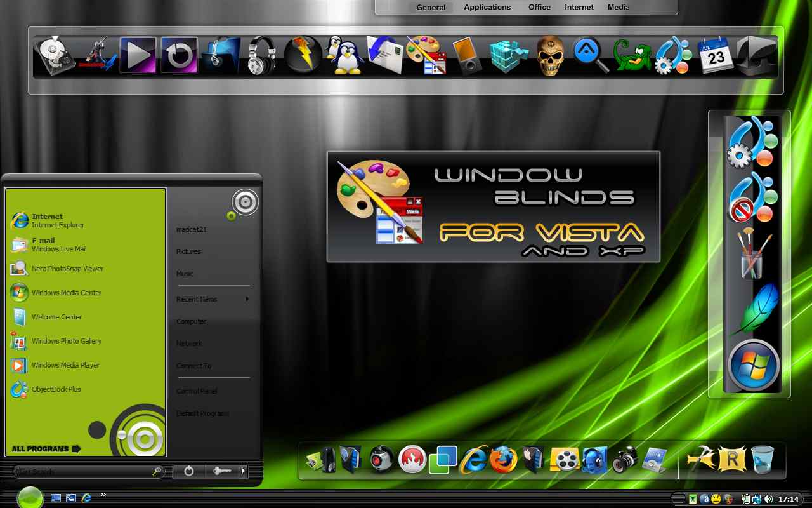Launch Internet Explorer from the bottom dock

(474, 460)
